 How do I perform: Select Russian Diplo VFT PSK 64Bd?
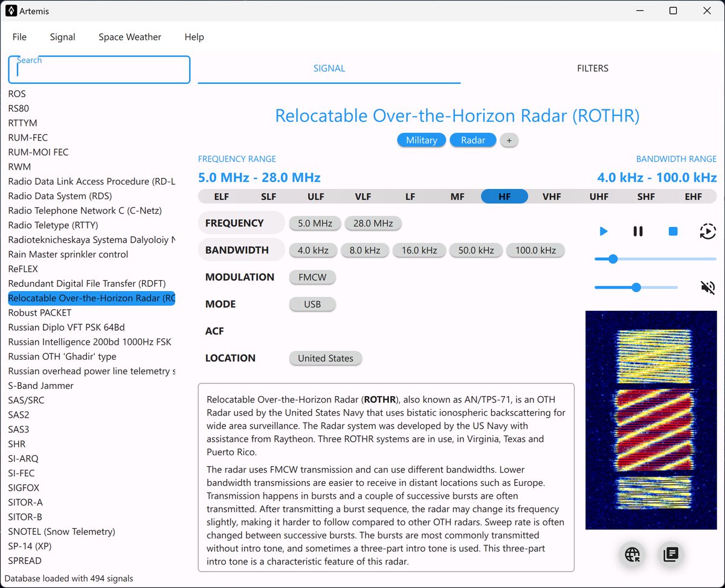[x=92, y=327]
